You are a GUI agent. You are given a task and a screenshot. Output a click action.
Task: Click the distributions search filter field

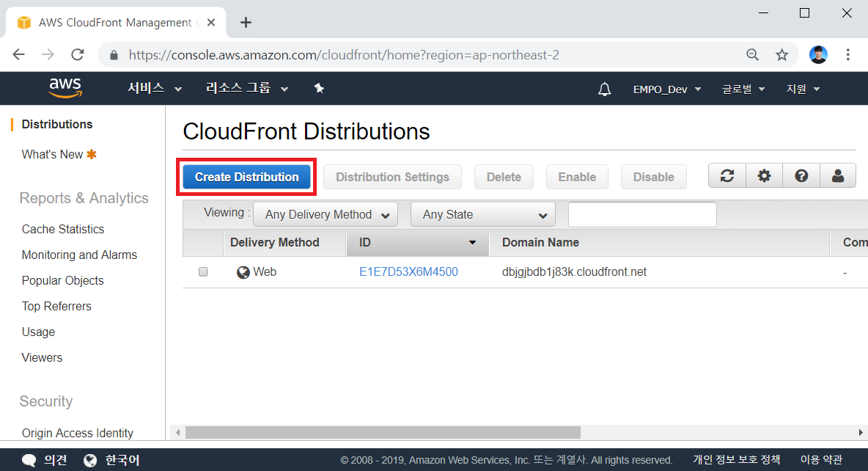(642, 214)
